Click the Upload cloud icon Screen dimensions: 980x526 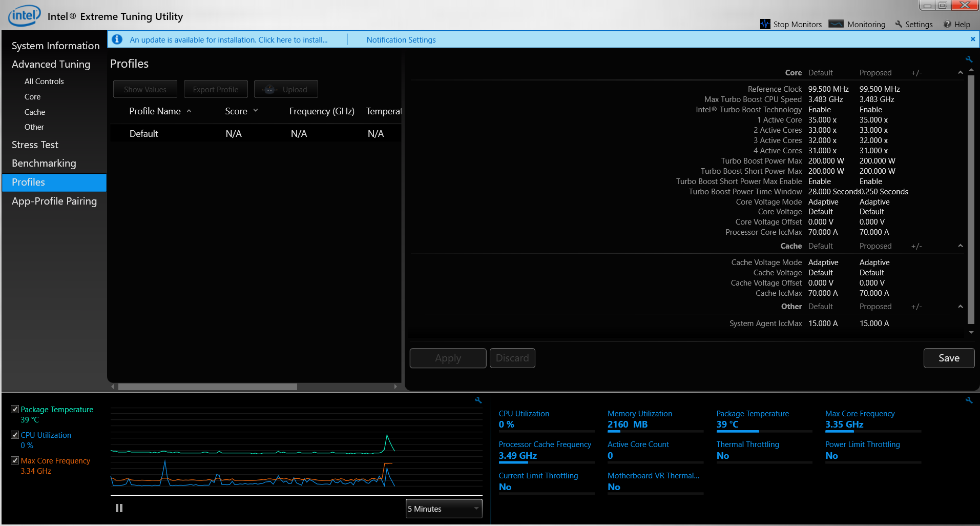point(270,89)
